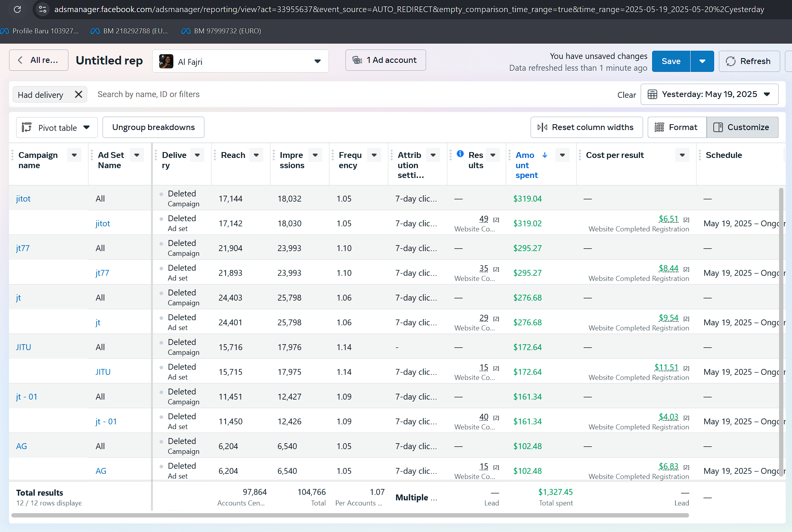The height and width of the screenshot is (532, 792).
Task: Open Campaign name column menu arrow
Action: (74, 155)
